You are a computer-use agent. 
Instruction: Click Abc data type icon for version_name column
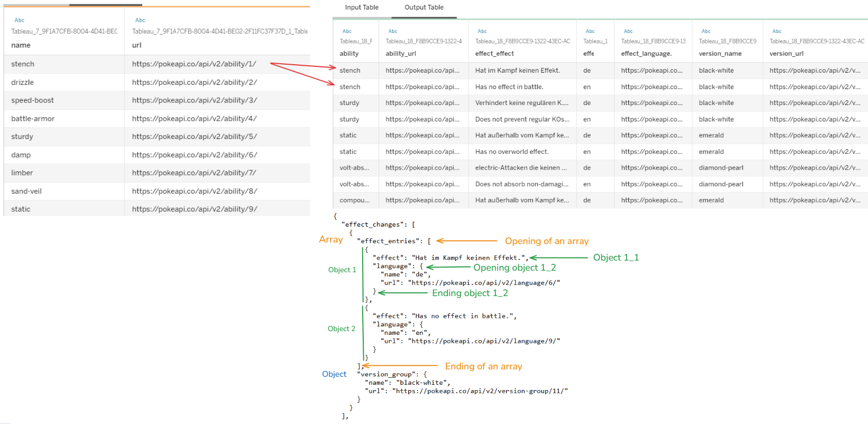[706, 31]
